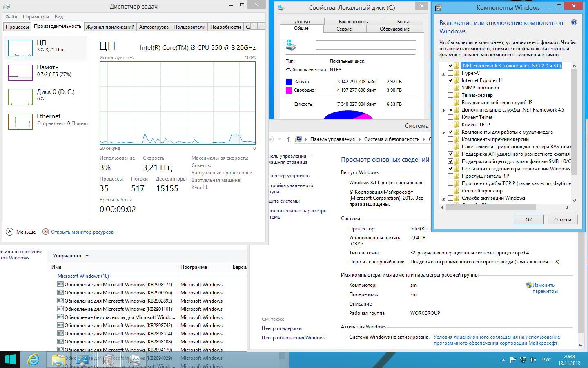Enable the SNMP-протокол checkbox
The height and width of the screenshot is (368, 588).
click(x=450, y=88)
